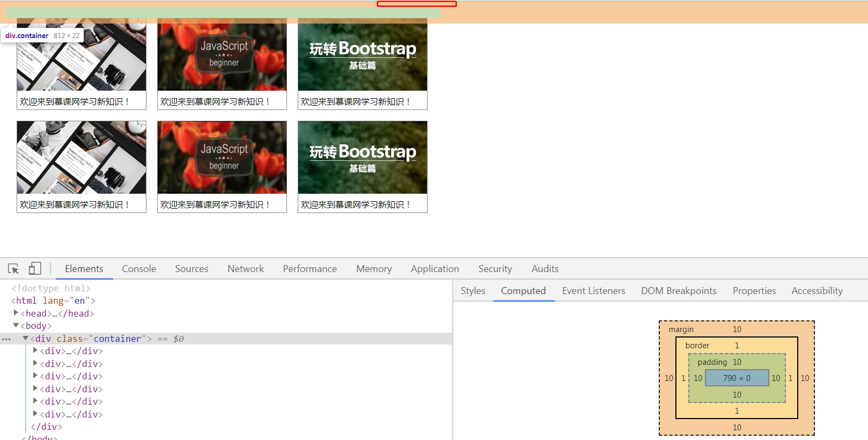868x440 pixels.
Task: Click the padding-top value 10 in box model
Action: click(x=737, y=362)
